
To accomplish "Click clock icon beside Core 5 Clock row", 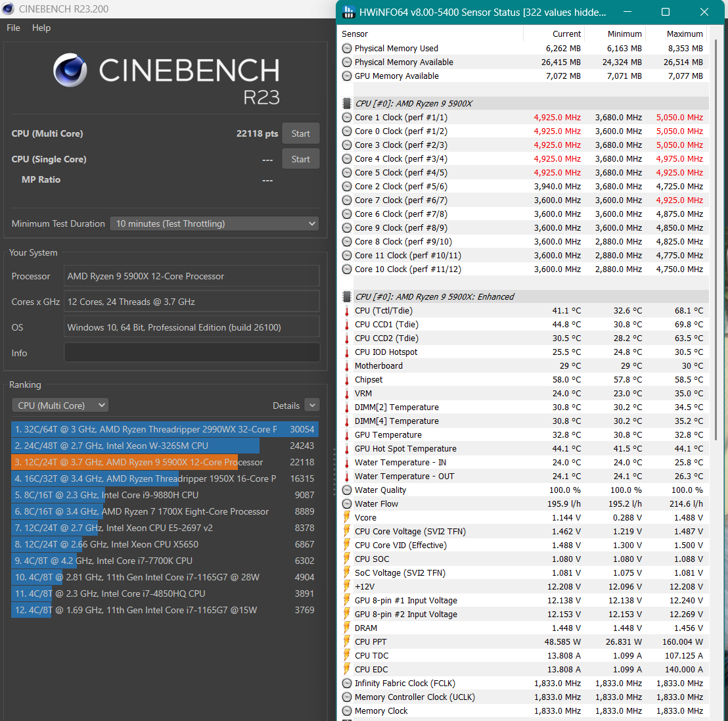I will click(x=347, y=173).
